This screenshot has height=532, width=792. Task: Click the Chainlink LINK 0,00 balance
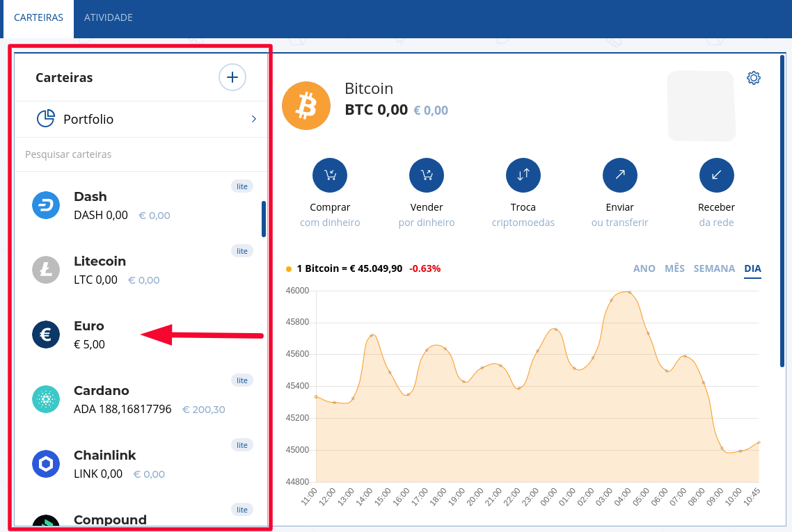98,474
